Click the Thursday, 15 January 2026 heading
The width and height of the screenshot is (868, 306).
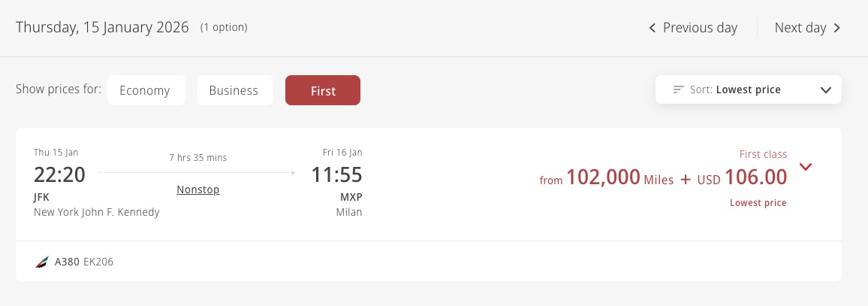pyautogui.click(x=104, y=28)
